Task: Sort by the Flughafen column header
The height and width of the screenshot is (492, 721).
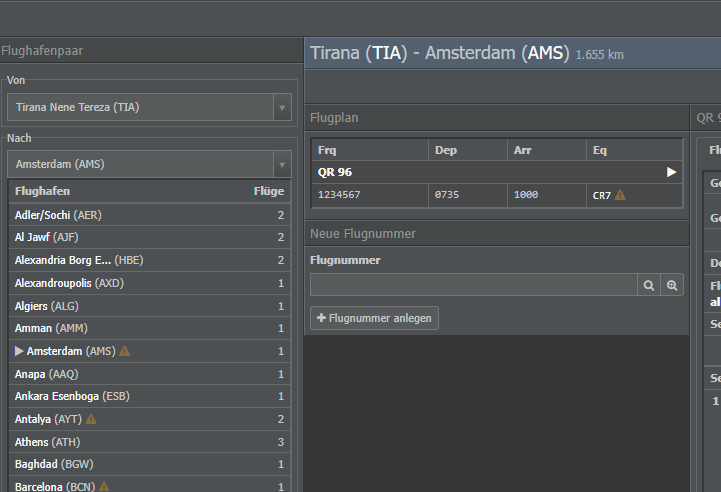Action: pos(42,191)
